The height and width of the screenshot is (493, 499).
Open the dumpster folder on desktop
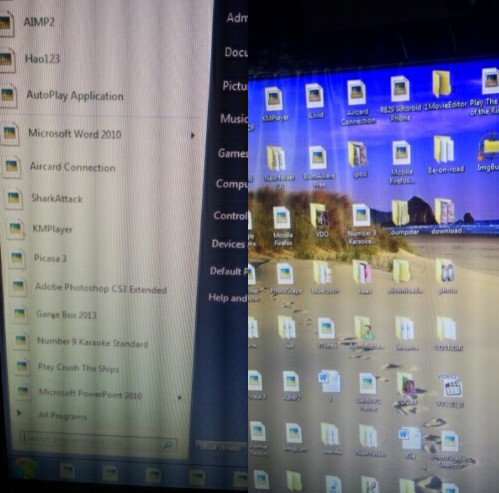[404, 217]
